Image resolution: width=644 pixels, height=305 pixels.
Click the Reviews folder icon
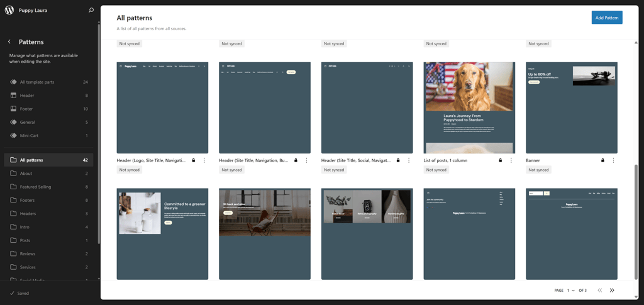click(x=13, y=253)
